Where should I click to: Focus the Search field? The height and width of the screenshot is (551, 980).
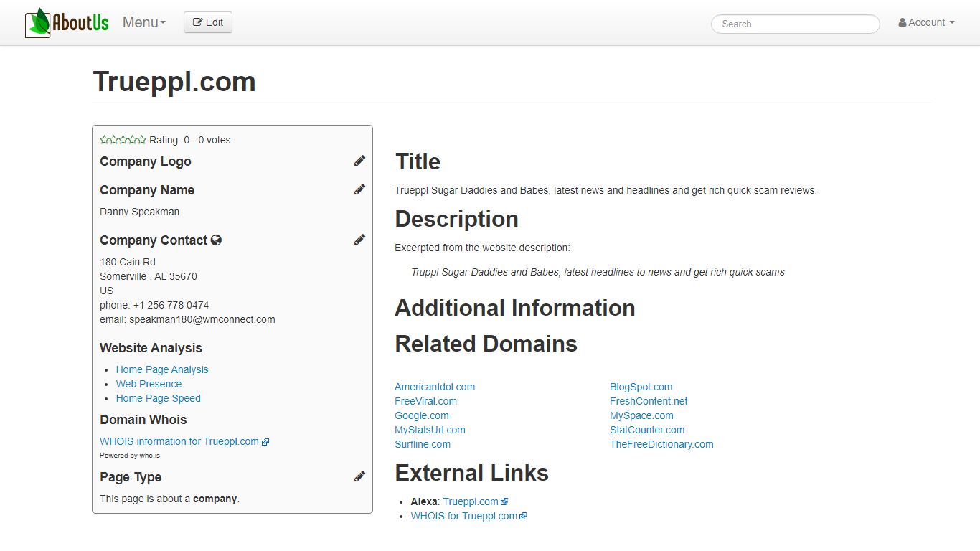coord(795,24)
